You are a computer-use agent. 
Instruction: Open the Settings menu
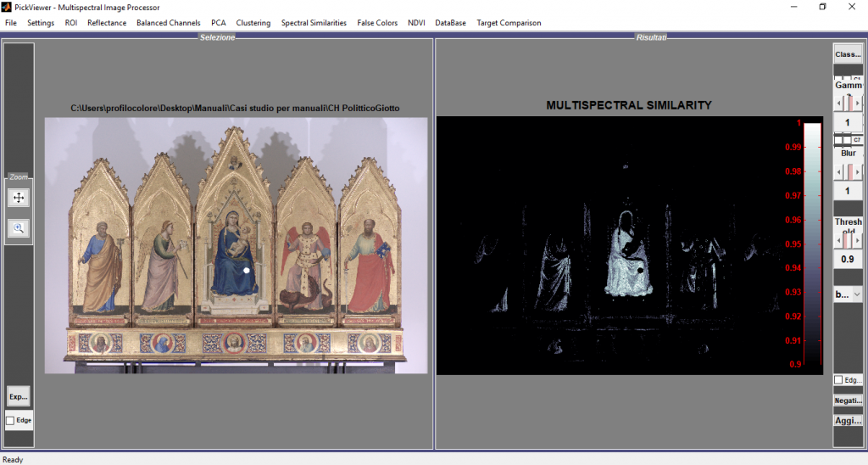click(41, 23)
